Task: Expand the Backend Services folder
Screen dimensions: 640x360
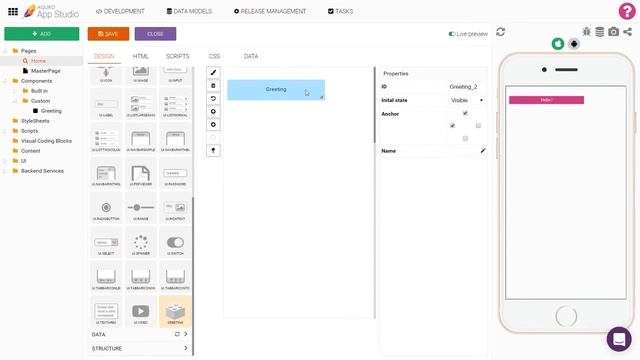Action: 5,171
